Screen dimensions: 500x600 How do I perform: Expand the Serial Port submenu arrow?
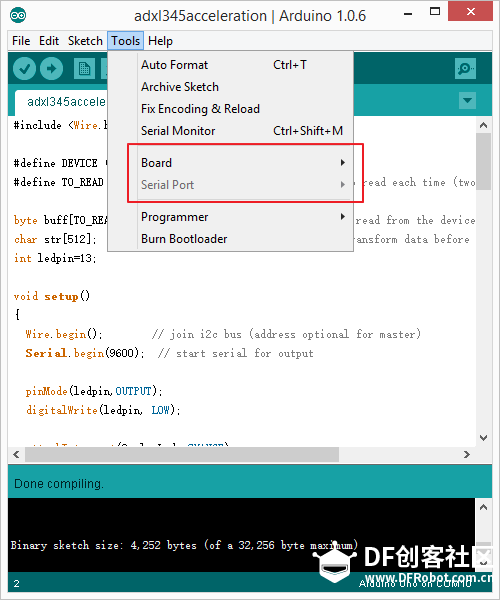click(x=343, y=185)
